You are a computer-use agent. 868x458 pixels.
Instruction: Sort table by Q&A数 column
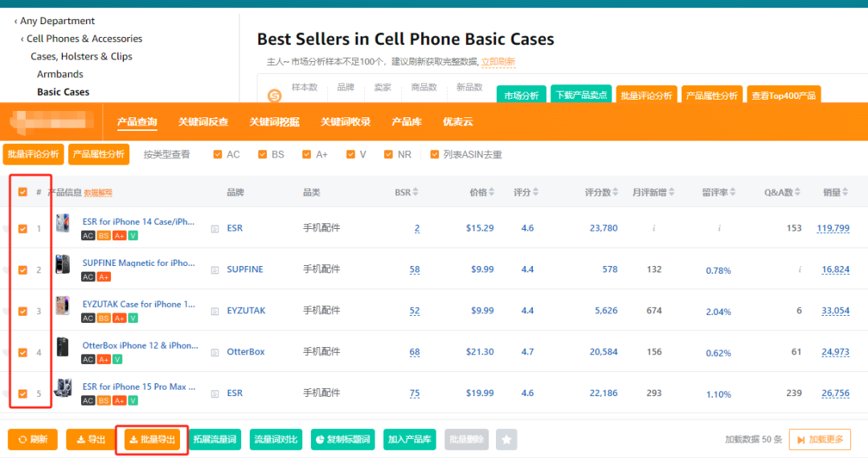pyautogui.click(x=782, y=192)
